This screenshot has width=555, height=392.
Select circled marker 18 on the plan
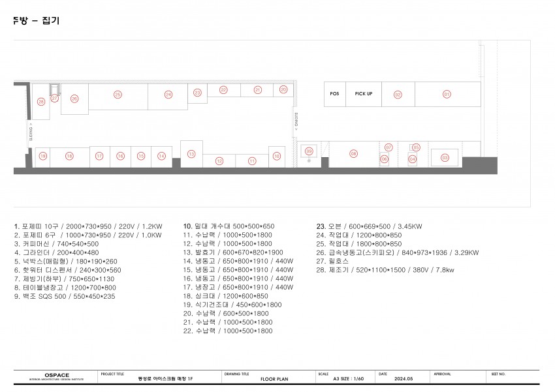[69, 156]
